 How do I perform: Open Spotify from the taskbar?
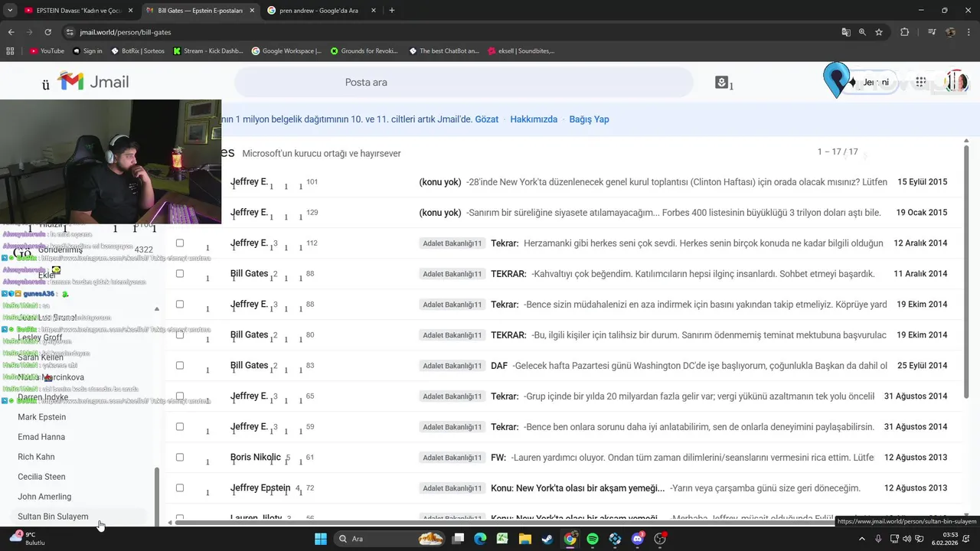pos(593,539)
